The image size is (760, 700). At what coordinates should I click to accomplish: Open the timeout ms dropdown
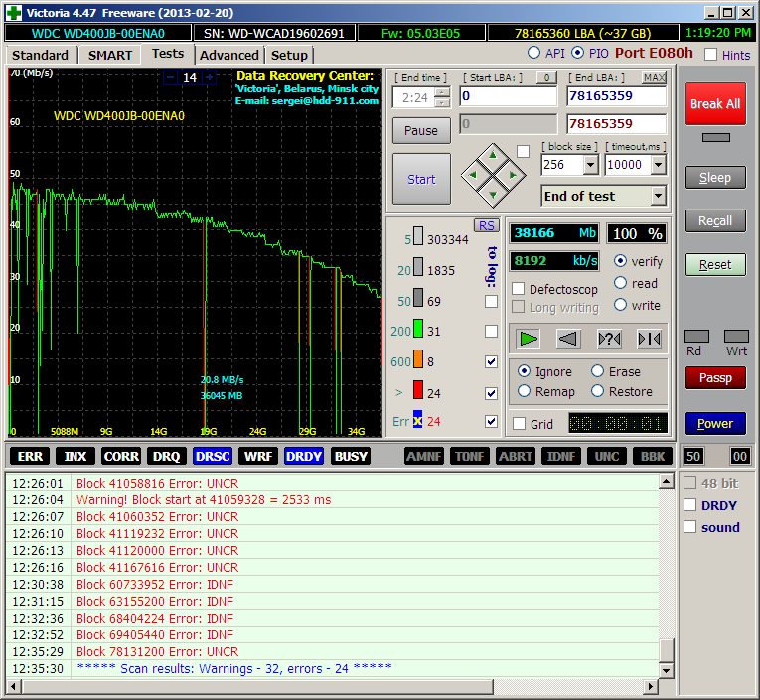[658, 165]
